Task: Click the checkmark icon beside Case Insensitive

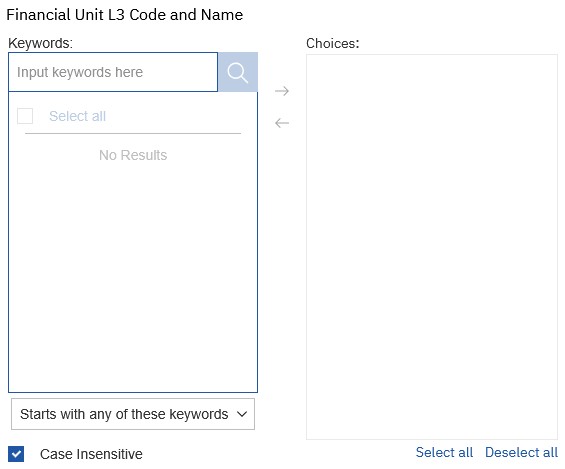Action: point(16,454)
